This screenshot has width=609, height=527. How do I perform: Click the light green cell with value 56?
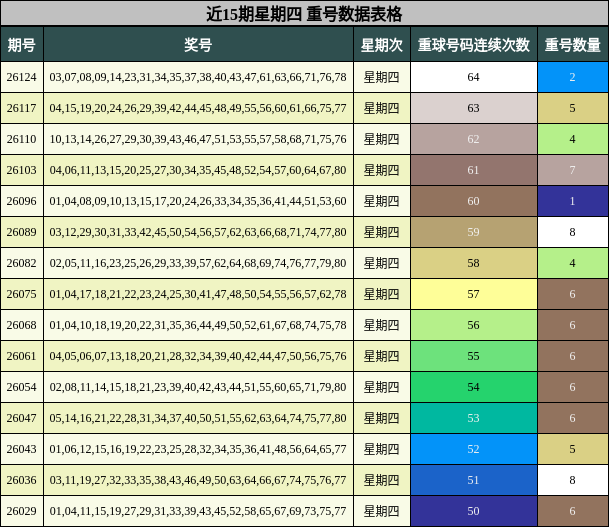pyautogui.click(x=474, y=325)
